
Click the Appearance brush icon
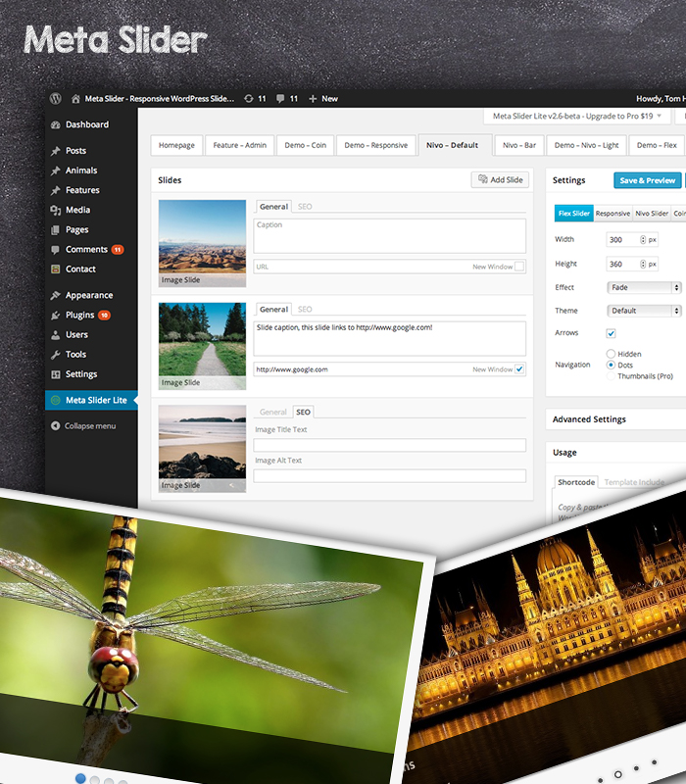pyautogui.click(x=56, y=295)
